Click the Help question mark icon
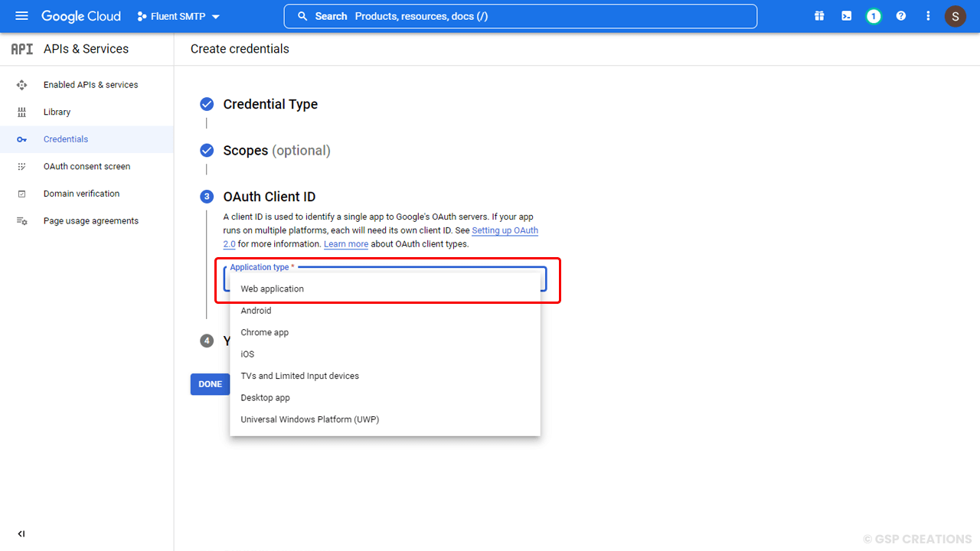 coord(901,15)
